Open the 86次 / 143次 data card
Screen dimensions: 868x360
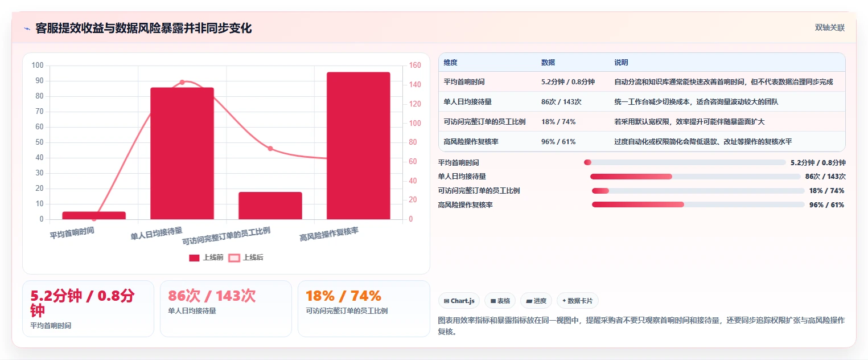[x=226, y=309]
